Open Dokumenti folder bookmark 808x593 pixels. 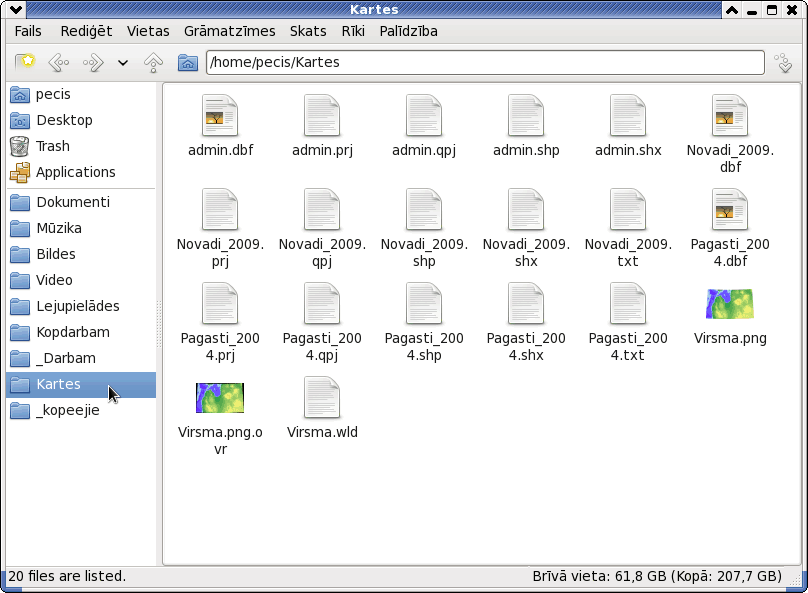81,202
